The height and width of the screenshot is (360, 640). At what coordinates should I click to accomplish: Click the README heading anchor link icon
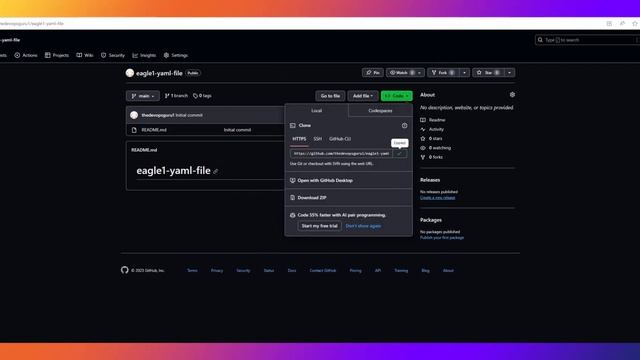216,171
